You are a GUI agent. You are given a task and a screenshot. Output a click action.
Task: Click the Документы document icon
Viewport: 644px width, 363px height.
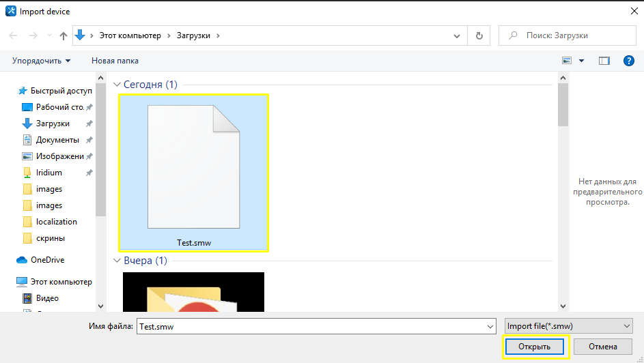tap(27, 140)
